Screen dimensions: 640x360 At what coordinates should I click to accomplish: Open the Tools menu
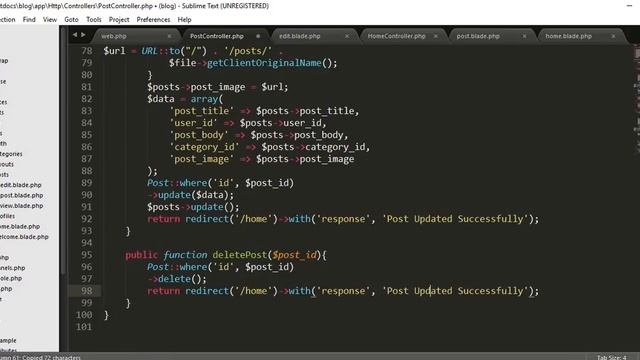pos(93,19)
